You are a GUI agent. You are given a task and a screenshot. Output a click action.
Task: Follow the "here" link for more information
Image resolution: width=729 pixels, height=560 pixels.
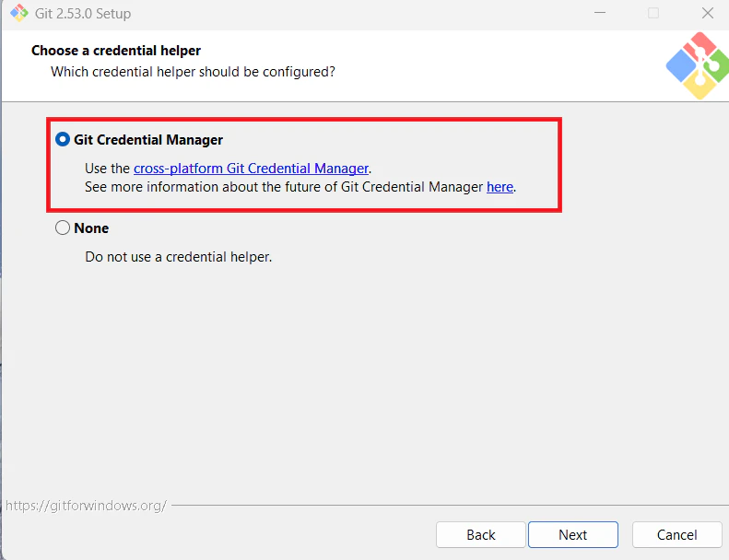click(500, 187)
